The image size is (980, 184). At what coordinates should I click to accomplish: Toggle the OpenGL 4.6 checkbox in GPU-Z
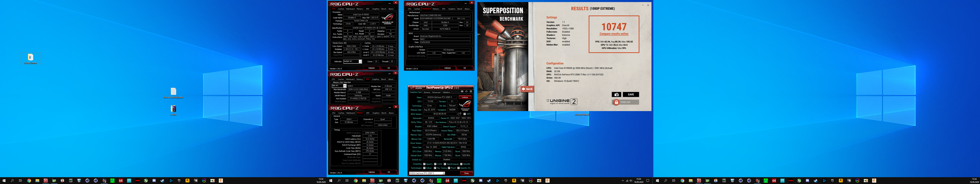point(458,168)
